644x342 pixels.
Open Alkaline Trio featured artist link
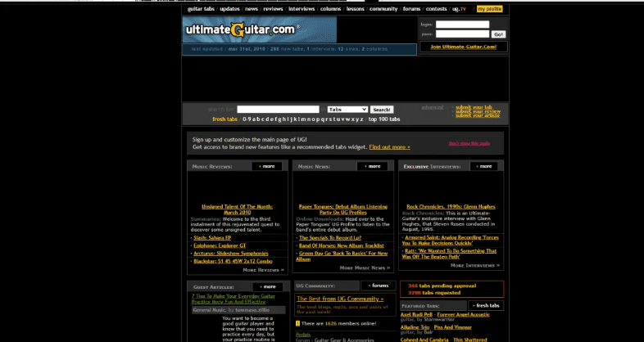[x=415, y=327]
